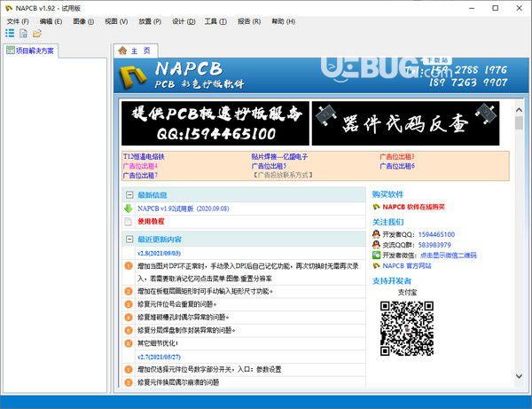Open the 视图 (V) menu
The width and height of the screenshot is (532, 409).
116,21
